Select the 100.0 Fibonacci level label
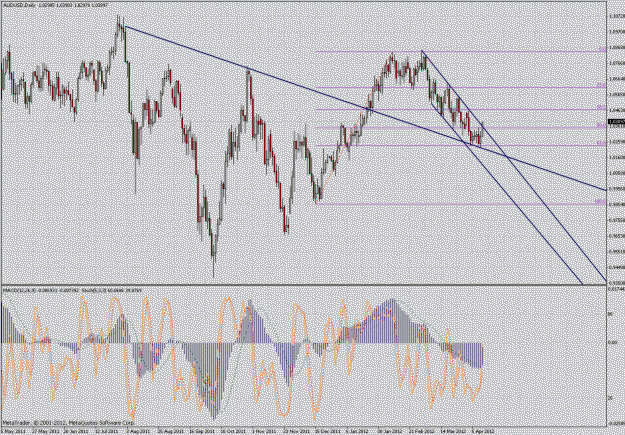 [x=601, y=202]
